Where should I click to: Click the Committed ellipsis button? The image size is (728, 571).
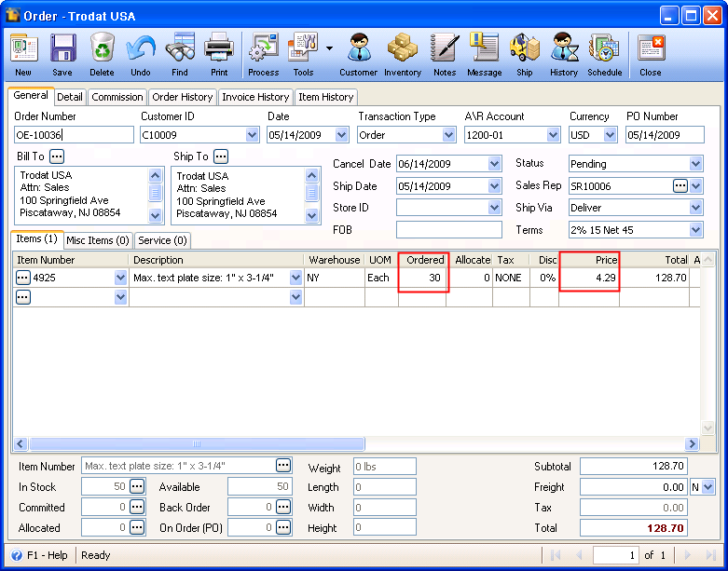(136, 507)
